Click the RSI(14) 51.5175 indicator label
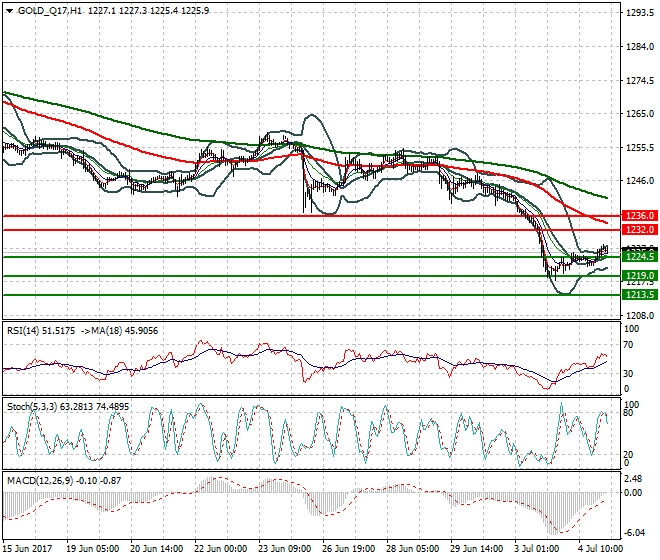Viewport: 660px width, 560px height. pyautogui.click(x=41, y=331)
